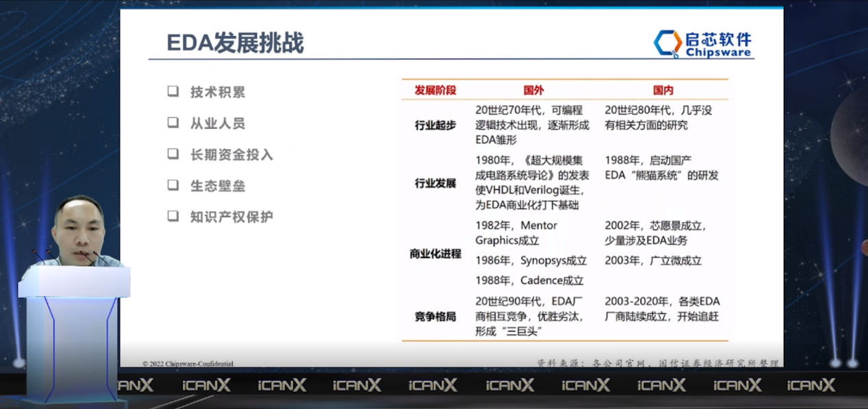Image resolution: width=868 pixels, height=409 pixels.
Task: Click the cell about 20世纪70年代 可编程逻辑技术
Action: click(532, 125)
